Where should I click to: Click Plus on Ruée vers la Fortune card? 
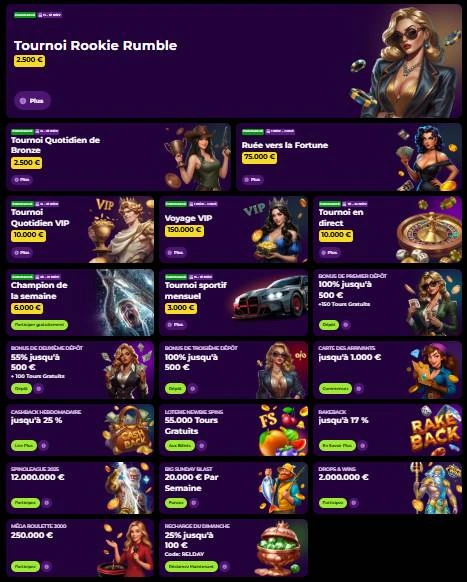point(252,180)
